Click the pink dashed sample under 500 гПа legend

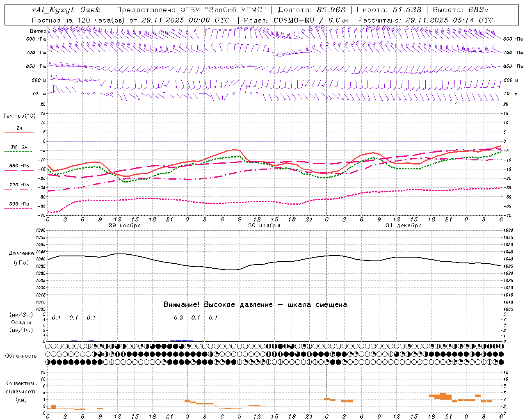tap(19, 209)
